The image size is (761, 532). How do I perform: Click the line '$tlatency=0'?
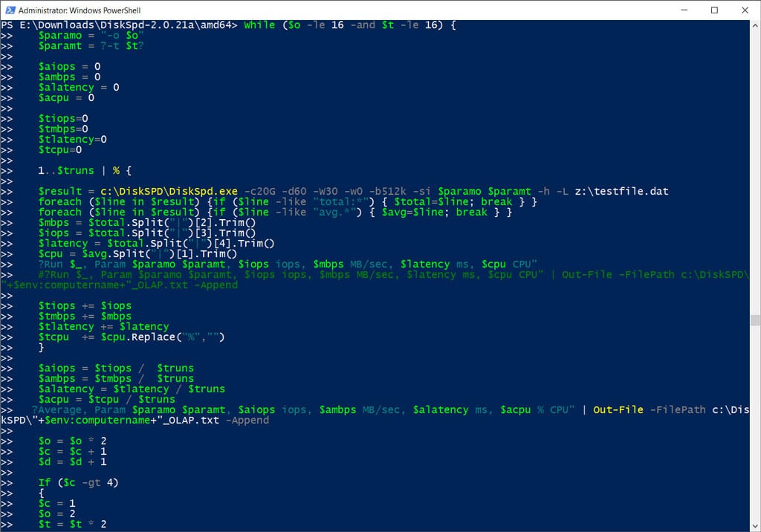pyautogui.click(x=73, y=140)
